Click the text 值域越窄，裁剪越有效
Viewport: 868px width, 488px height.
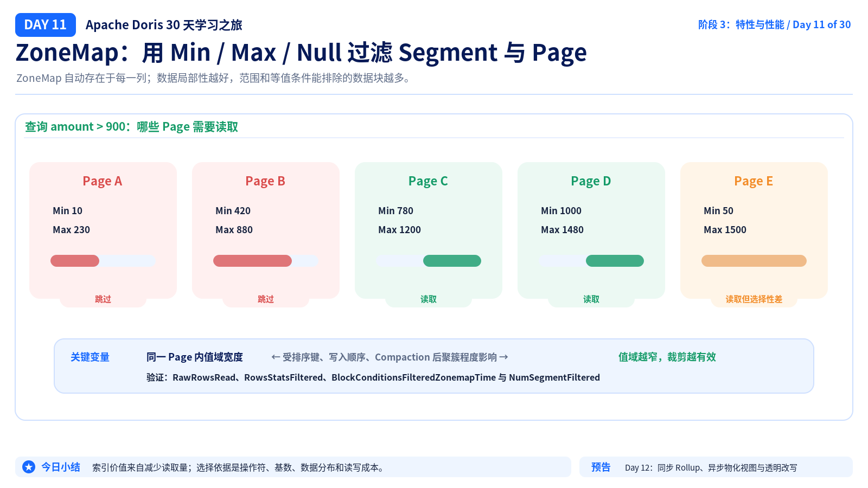point(667,357)
